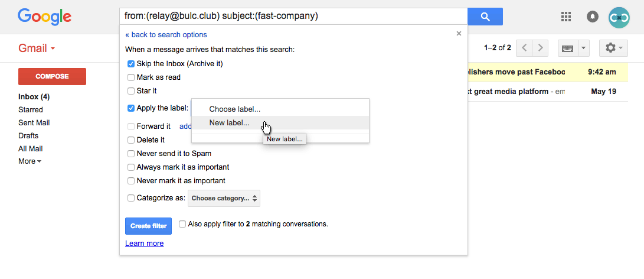Open the account profile avatar
This screenshot has width=644, height=279.
[x=619, y=17]
